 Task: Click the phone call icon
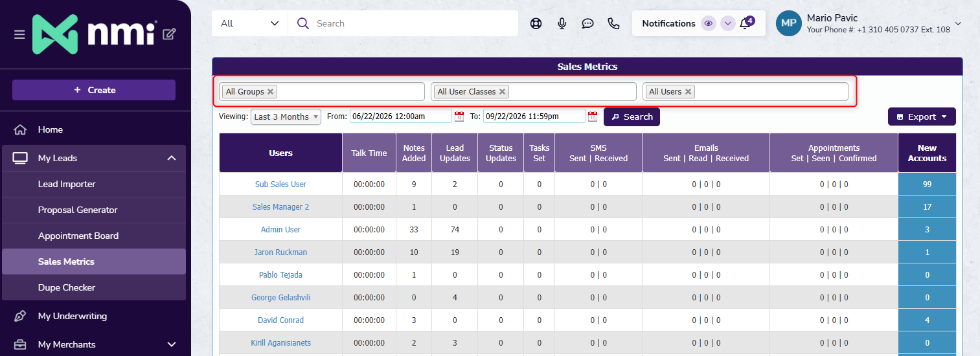(x=614, y=23)
